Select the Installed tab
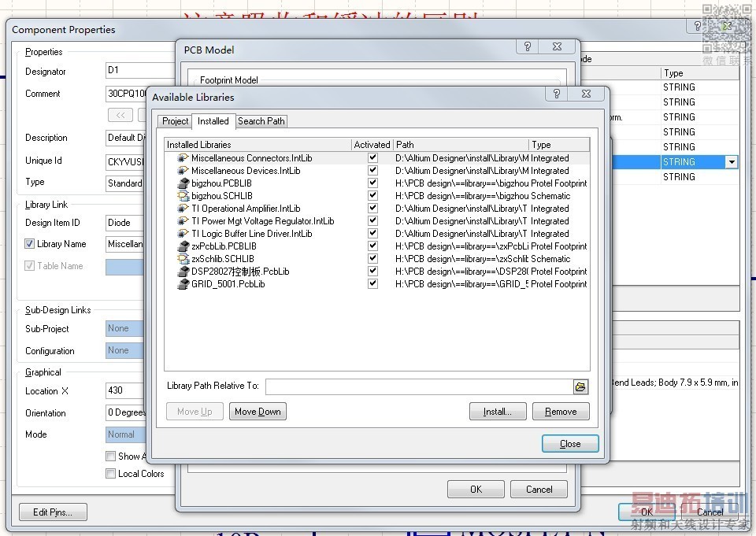756x536 pixels. coord(213,121)
